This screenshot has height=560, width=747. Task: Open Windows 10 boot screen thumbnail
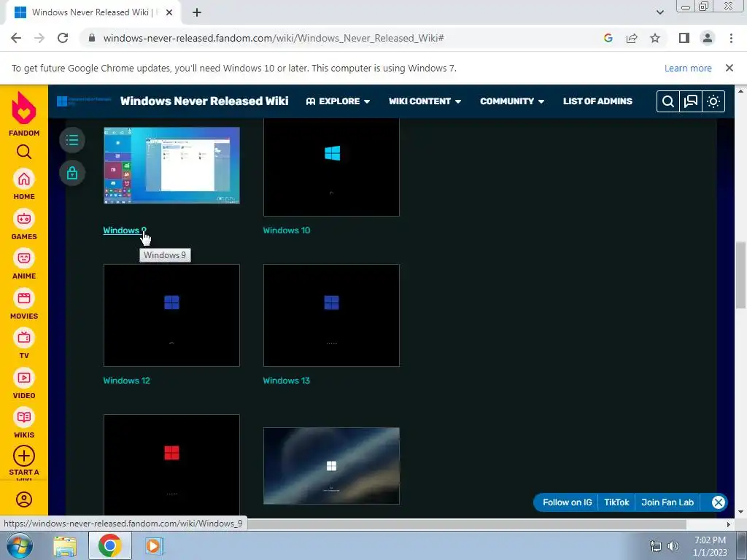(331, 167)
